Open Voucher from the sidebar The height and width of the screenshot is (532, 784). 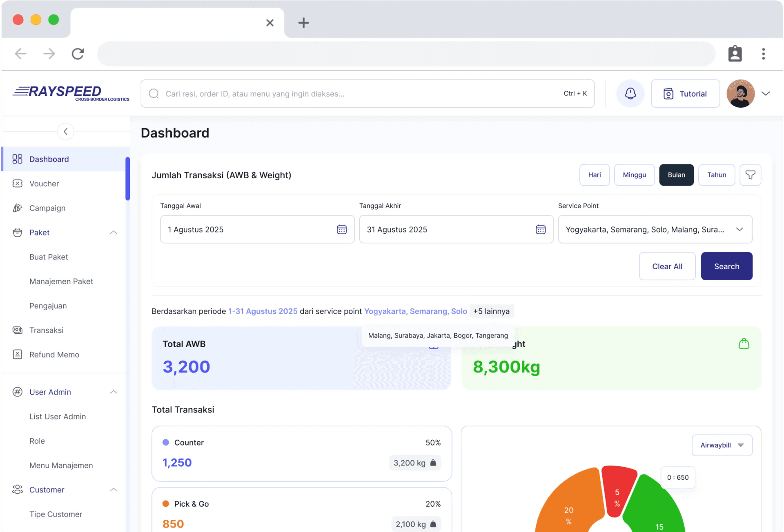click(44, 184)
